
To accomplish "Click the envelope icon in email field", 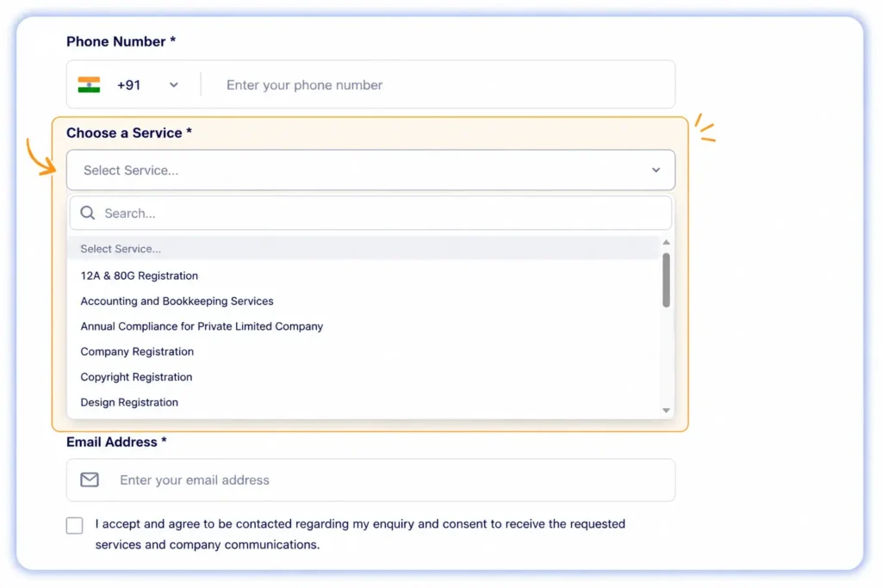I will coord(90,480).
